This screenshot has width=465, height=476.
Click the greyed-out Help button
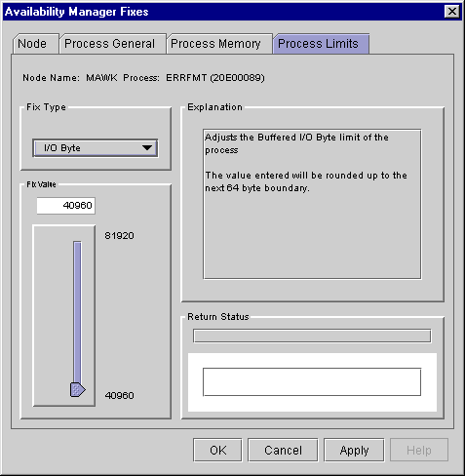(x=419, y=450)
